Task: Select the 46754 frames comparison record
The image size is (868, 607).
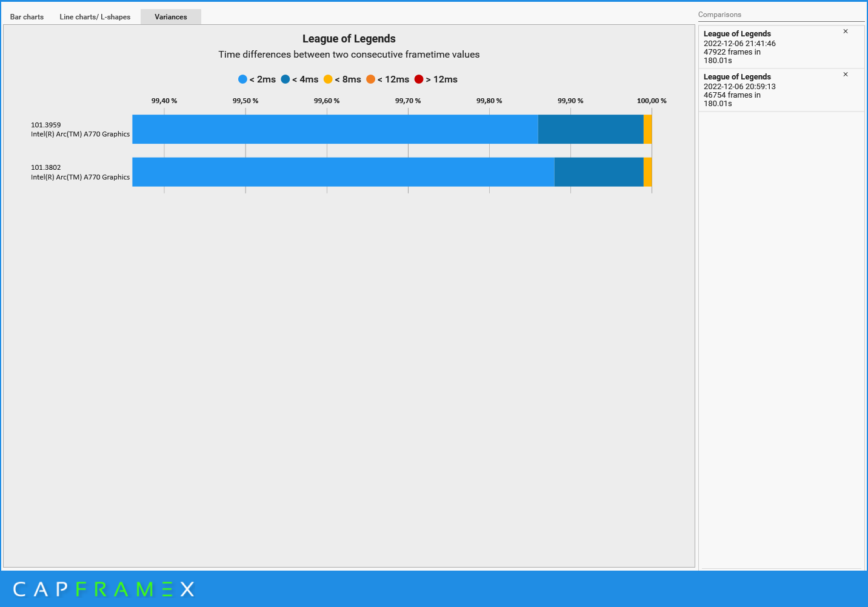Action: (781, 90)
